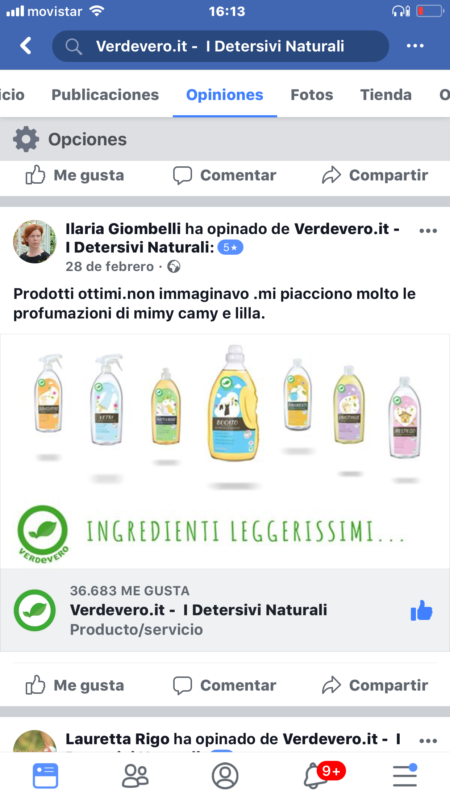Like Ilaria Giombelli's review with Me gusta

pyautogui.click(x=75, y=685)
